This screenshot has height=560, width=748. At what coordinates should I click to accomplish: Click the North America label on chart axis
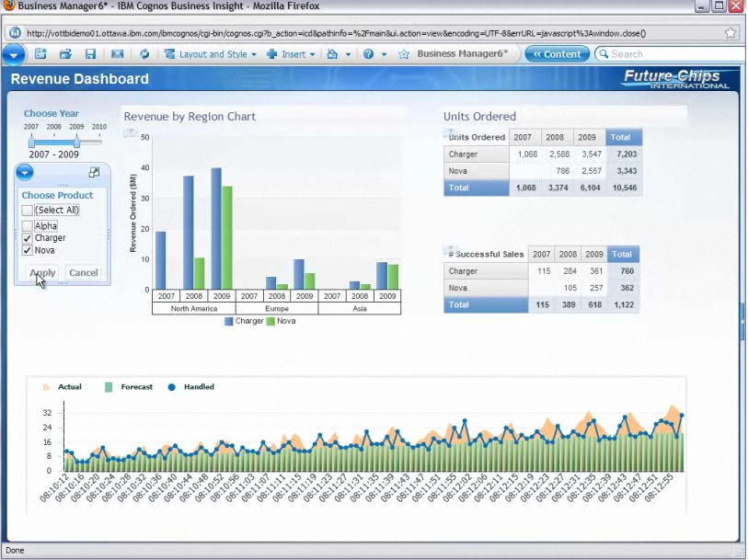194,309
